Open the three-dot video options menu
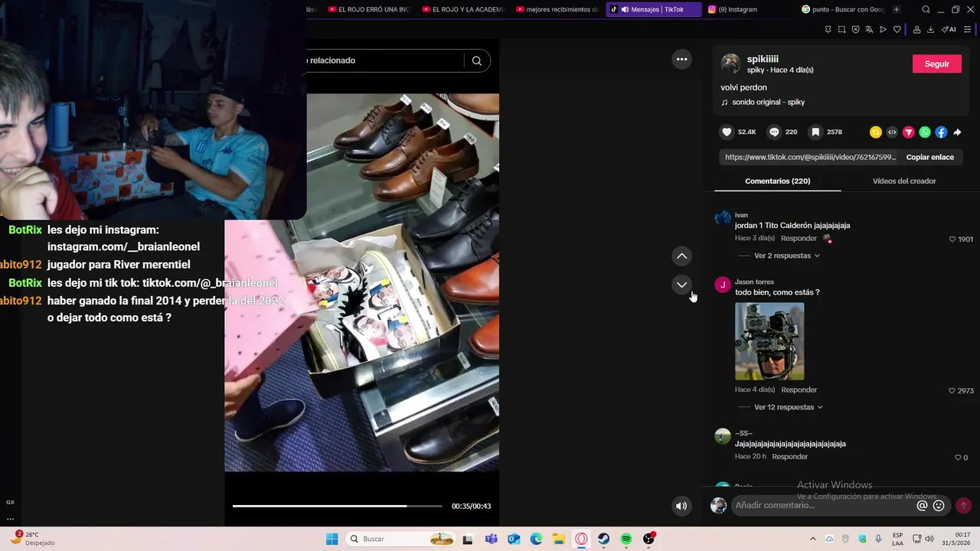Image resolution: width=980 pixels, height=551 pixels. click(x=681, y=59)
